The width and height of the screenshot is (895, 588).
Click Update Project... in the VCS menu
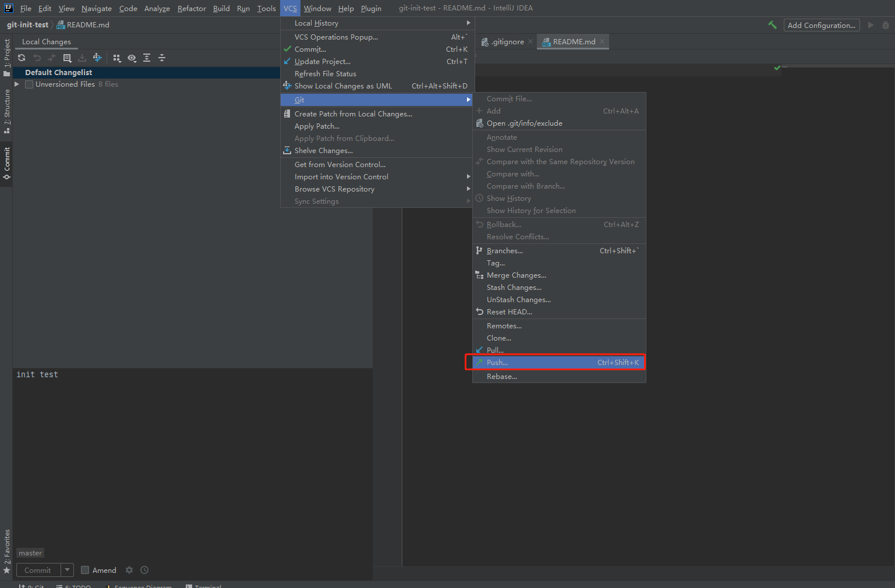coord(377,62)
